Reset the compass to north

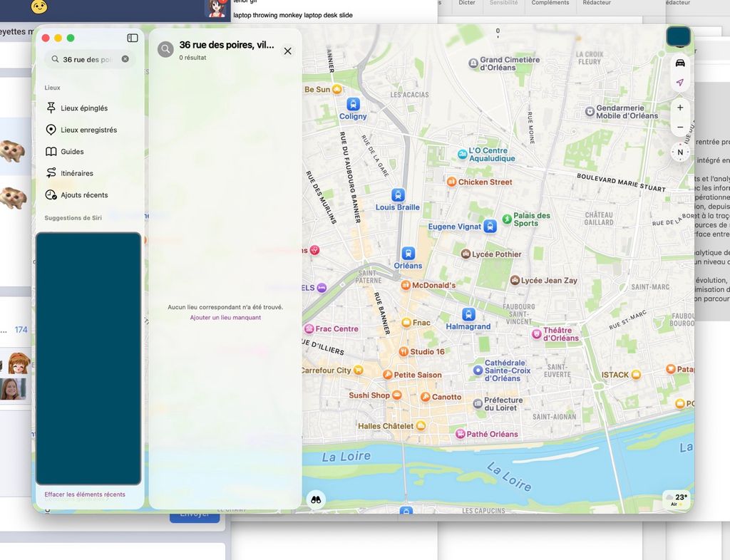coord(679,152)
